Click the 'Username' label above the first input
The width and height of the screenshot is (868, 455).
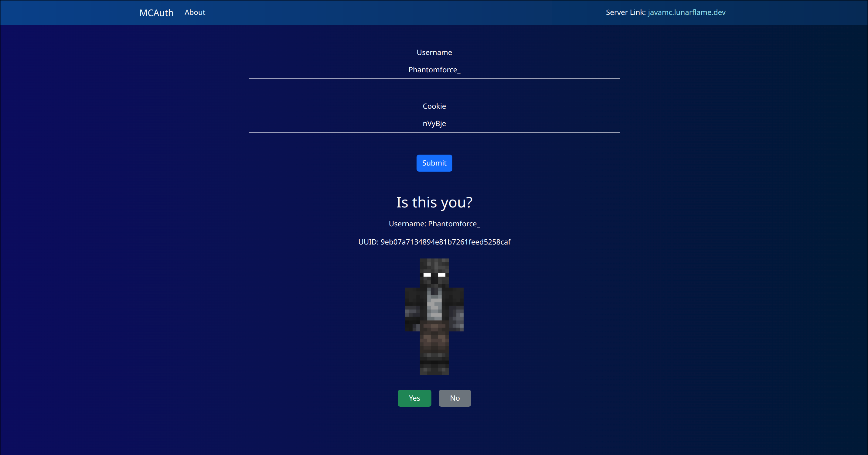(x=434, y=53)
